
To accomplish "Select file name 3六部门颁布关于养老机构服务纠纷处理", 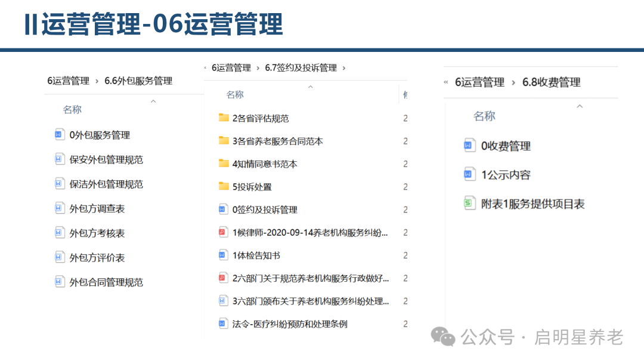I will click(x=311, y=302).
